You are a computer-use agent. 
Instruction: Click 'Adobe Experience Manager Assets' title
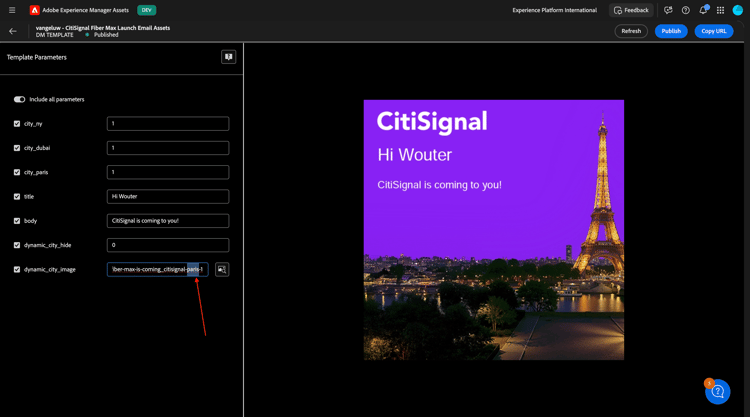click(x=86, y=10)
